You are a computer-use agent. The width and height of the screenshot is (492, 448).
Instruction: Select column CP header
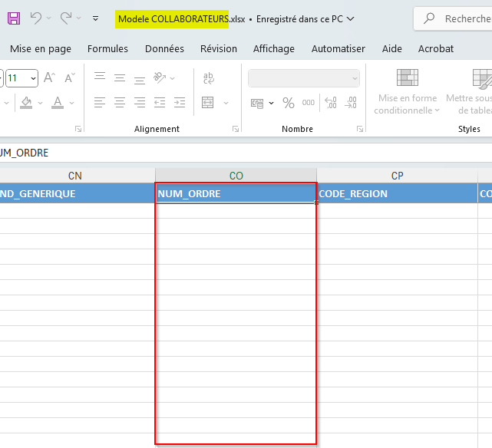click(x=397, y=176)
